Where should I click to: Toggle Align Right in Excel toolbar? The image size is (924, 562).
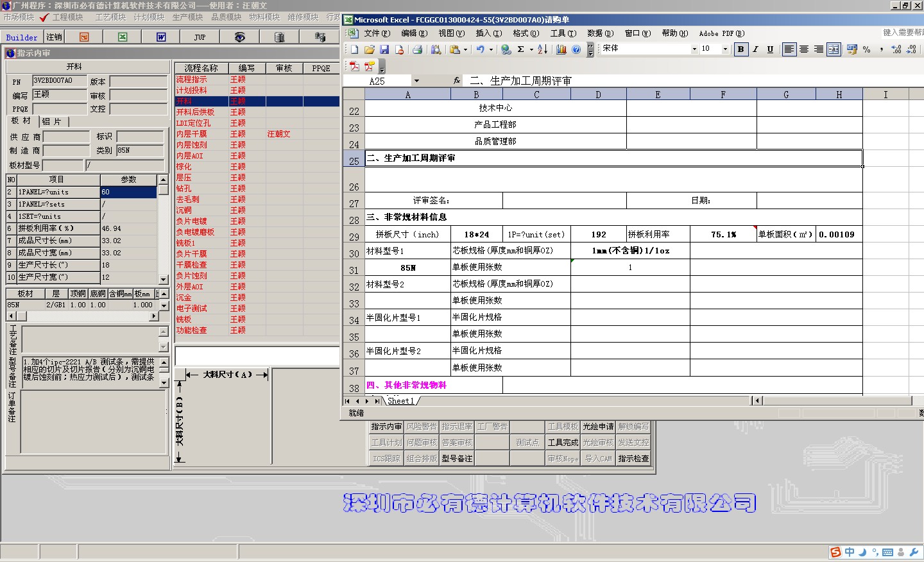pyautogui.click(x=819, y=49)
